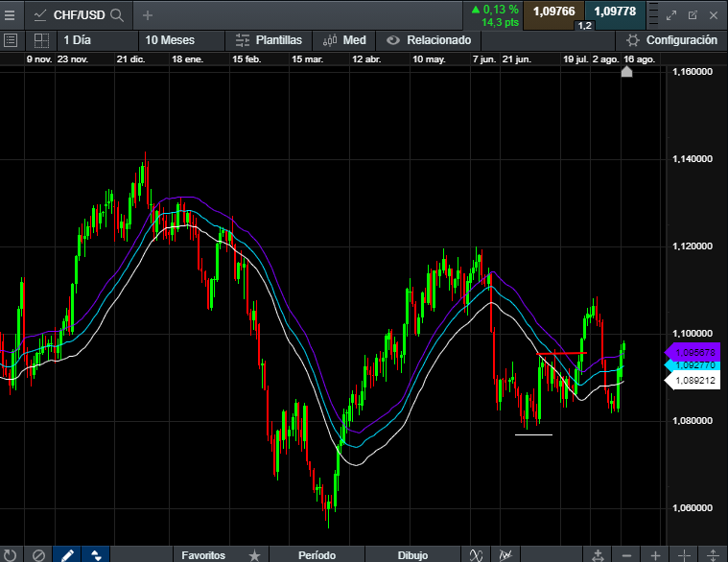728x562 pixels.
Task: Click the reset/refresh icon in bottom toolbar
Action: [x=10, y=554]
